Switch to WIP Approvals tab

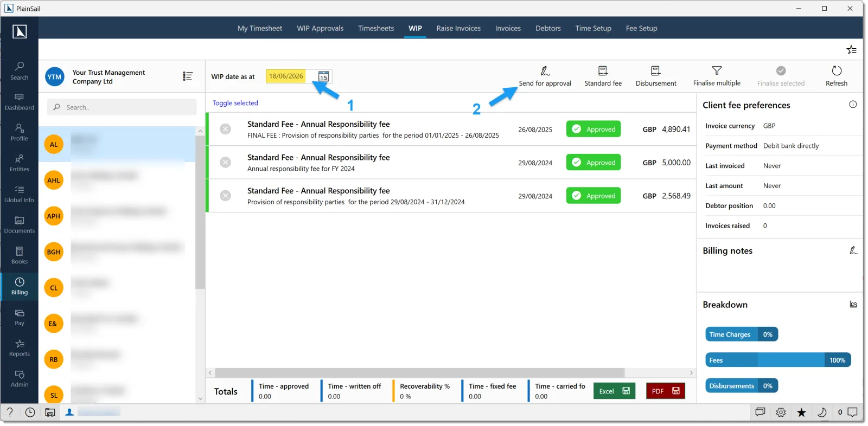tap(320, 28)
